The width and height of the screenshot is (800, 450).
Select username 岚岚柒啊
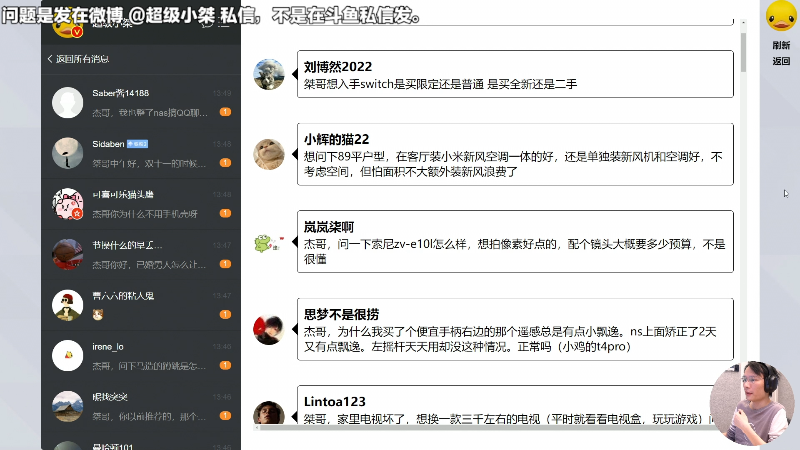[329, 227]
